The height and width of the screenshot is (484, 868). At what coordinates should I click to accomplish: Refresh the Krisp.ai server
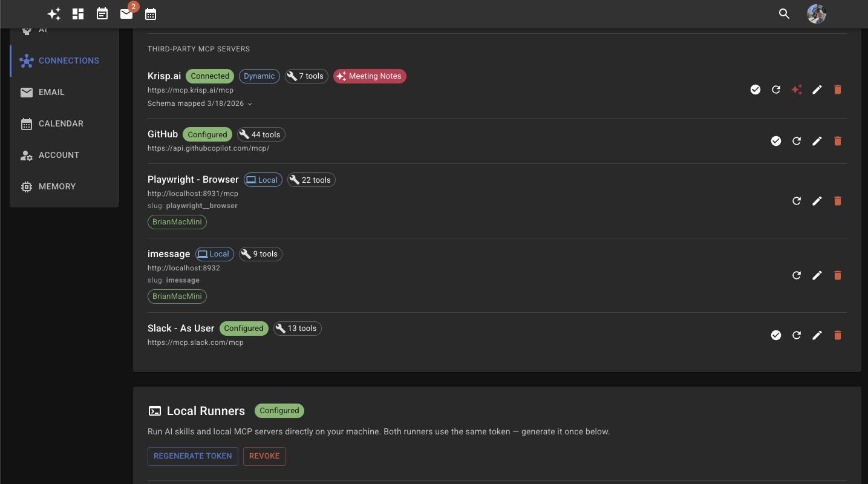coord(776,90)
